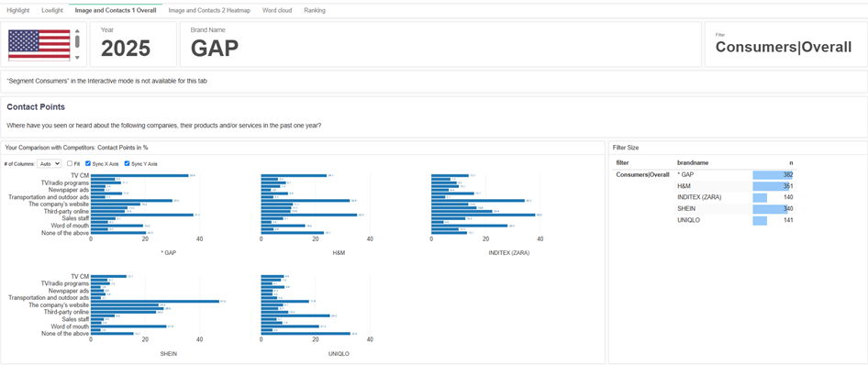Click the up arrow beside the flag
The width and height of the screenshot is (868, 365).
click(x=77, y=31)
